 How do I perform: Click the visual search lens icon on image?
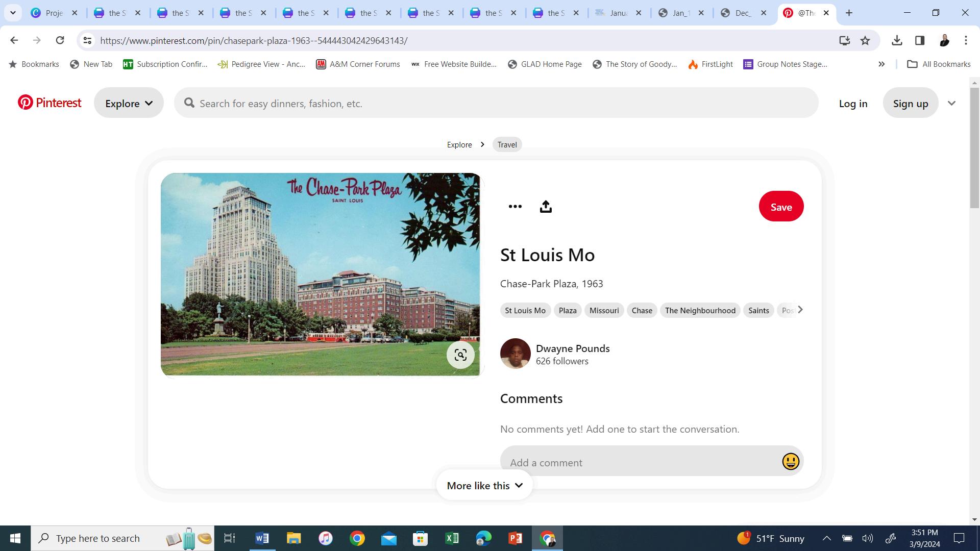(x=460, y=355)
